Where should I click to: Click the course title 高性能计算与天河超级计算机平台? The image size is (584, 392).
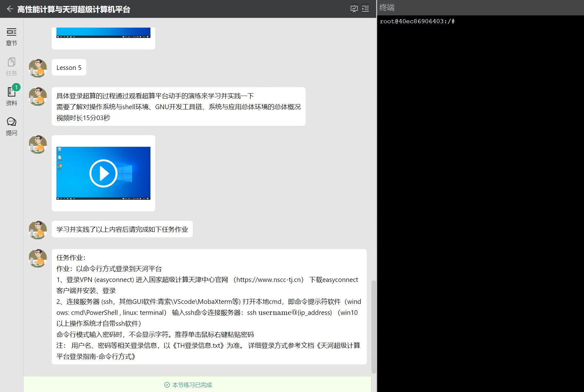tap(74, 9)
